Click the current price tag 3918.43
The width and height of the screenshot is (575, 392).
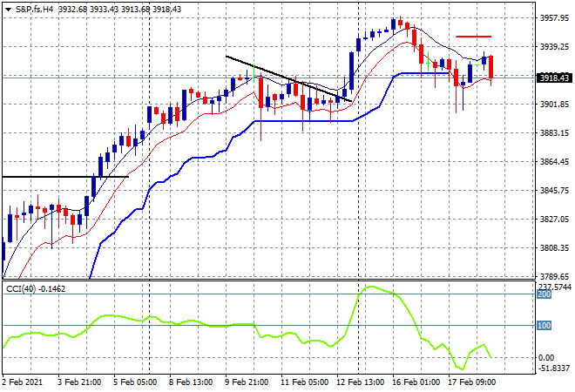tap(554, 78)
